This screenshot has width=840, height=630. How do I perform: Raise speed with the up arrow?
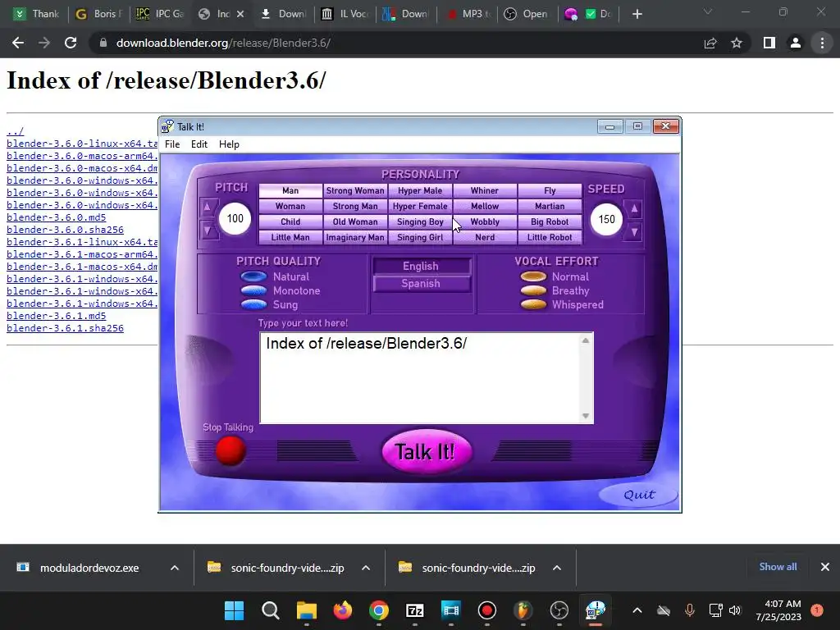click(x=634, y=208)
